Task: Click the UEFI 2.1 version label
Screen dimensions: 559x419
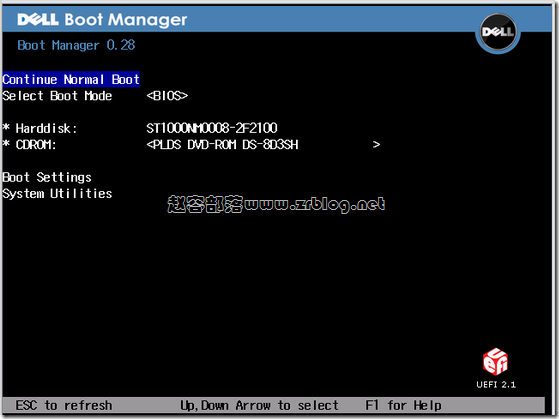Action: [x=496, y=385]
